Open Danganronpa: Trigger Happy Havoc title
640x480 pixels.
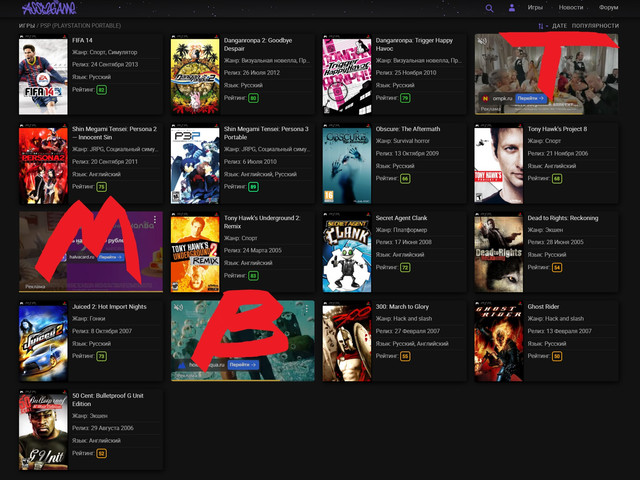pyautogui.click(x=414, y=44)
